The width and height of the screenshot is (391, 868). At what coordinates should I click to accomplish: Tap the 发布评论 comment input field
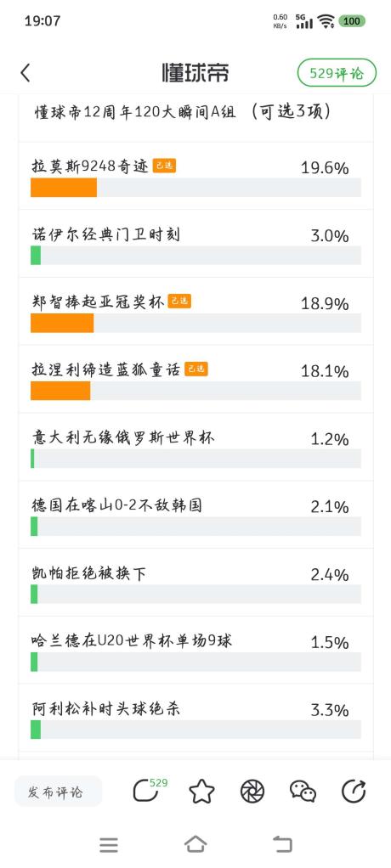(58, 792)
